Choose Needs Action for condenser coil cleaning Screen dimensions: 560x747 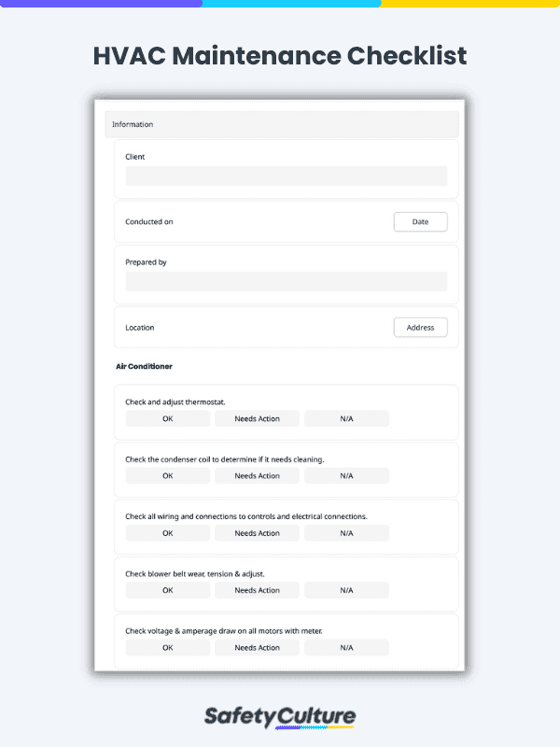pos(257,475)
